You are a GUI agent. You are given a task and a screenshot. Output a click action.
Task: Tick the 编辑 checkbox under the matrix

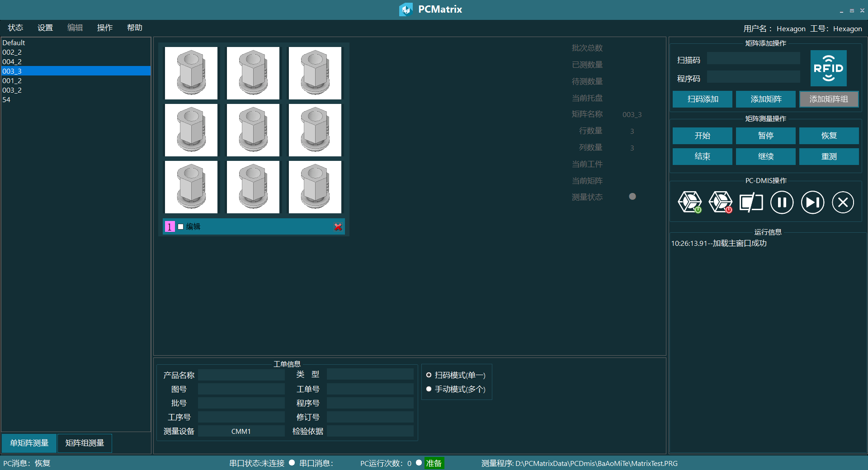click(x=181, y=227)
